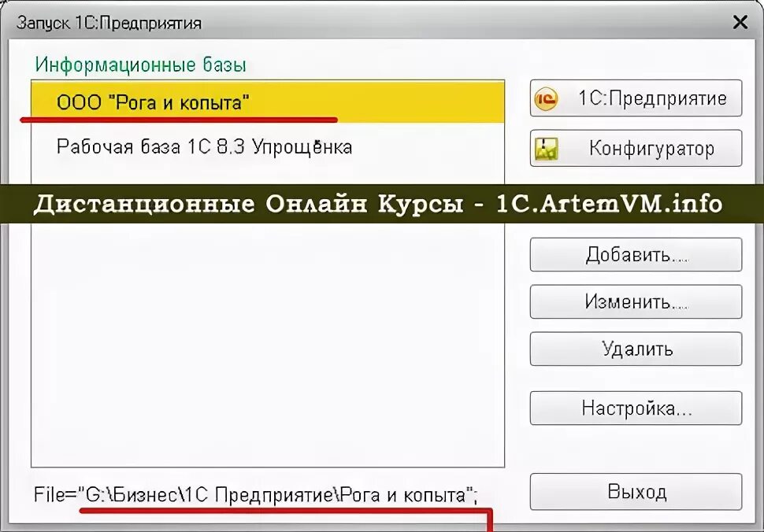This screenshot has width=764, height=532.
Task: Remove selected base with Удалить
Action: (636, 349)
